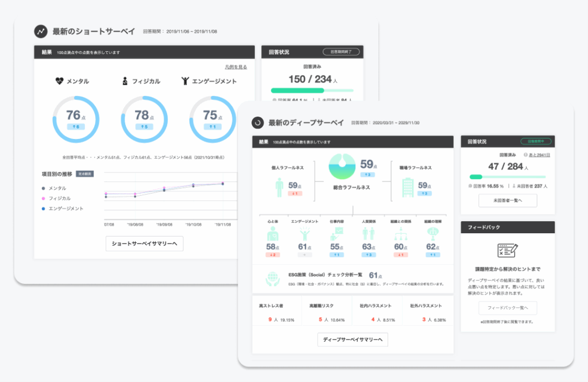Click the メンタル heart icon
The width and height of the screenshot is (588, 382).
[x=59, y=82]
